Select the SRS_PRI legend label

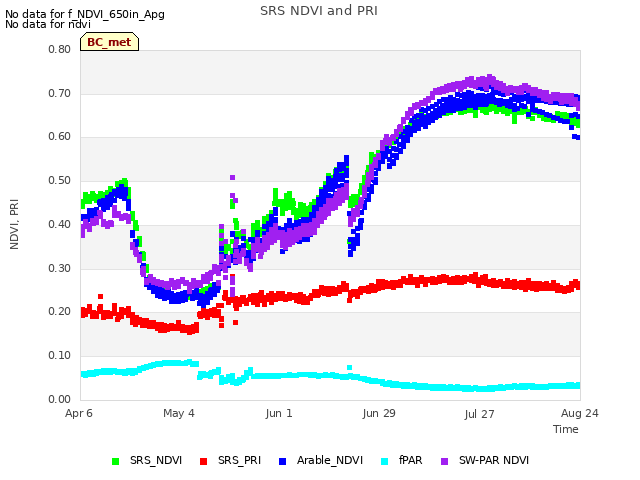[x=239, y=460]
